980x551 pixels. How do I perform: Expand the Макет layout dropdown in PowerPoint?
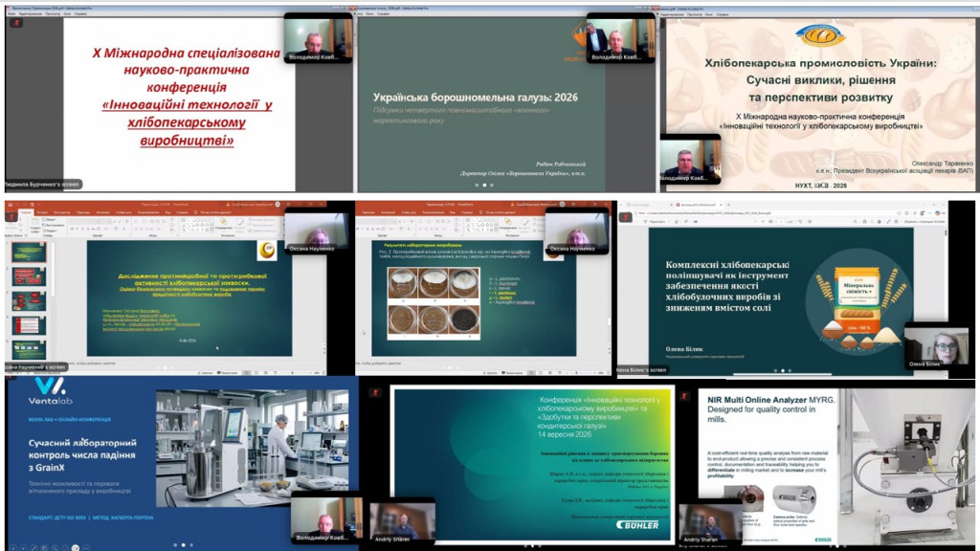50,219
